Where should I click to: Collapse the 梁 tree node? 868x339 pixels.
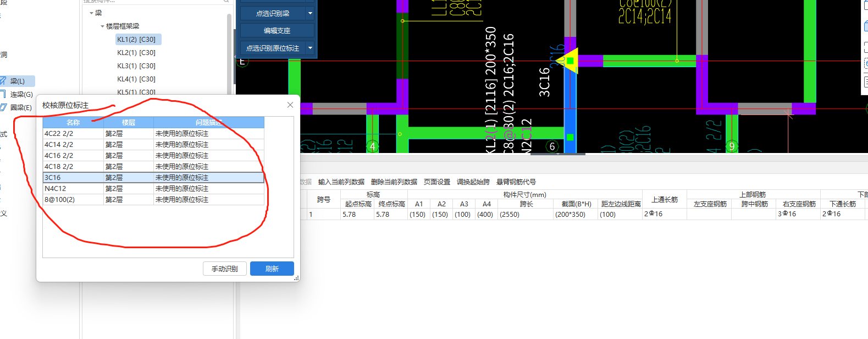pyautogui.click(x=91, y=13)
